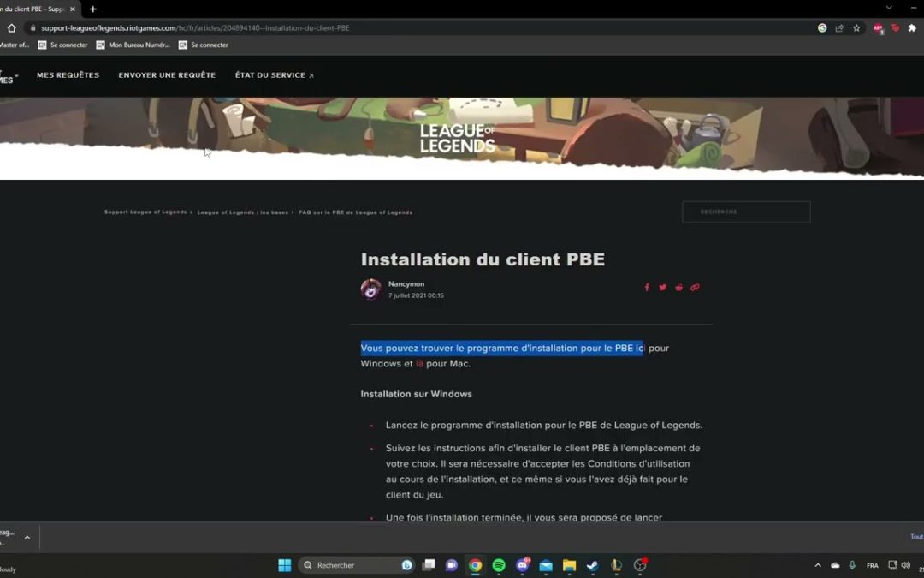This screenshot has width=924, height=578.
Task: Expand the download item options chevron
Action: pyautogui.click(x=27, y=537)
